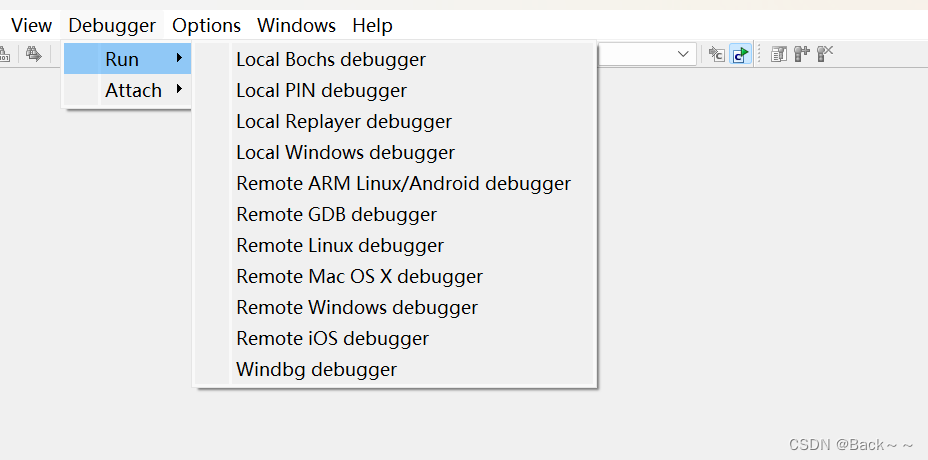Select Remote ARM Linux/Android debugger
The image size is (928, 460).
(x=394, y=184)
